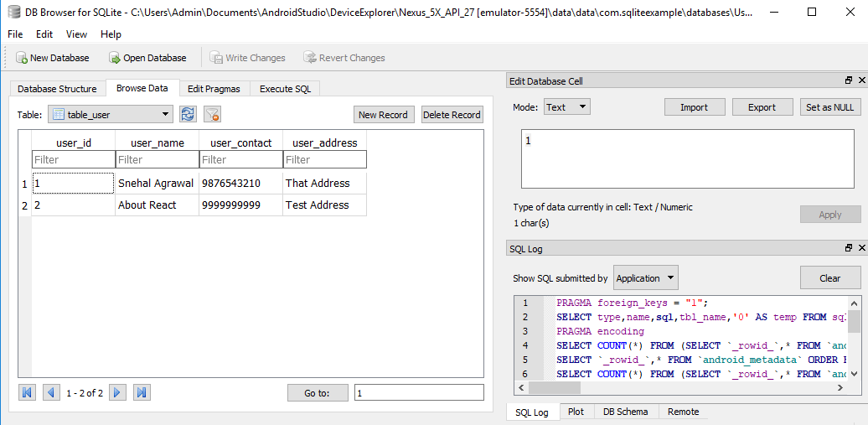The height and width of the screenshot is (425, 868).
Task: Select the That Address cell
Action: [325, 184]
